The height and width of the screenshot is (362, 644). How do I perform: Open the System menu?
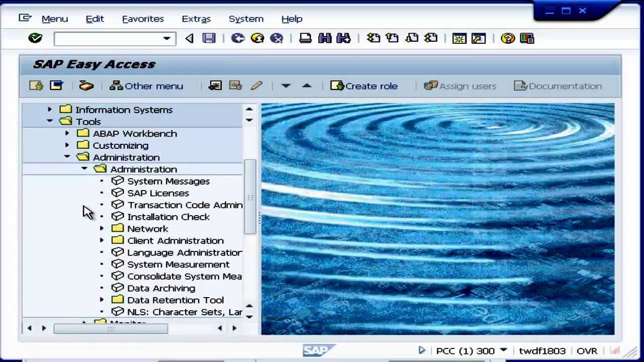tap(246, 19)
